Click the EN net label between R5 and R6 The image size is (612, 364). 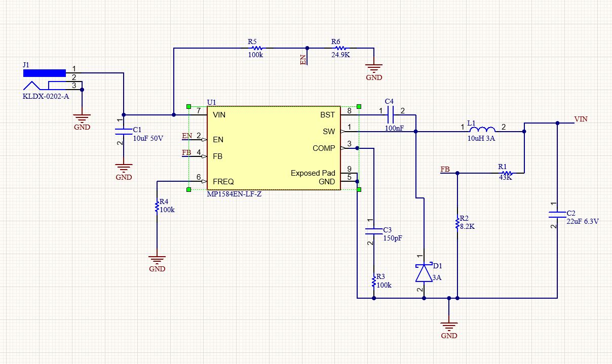pyautogui.click(x=303, y=59)
